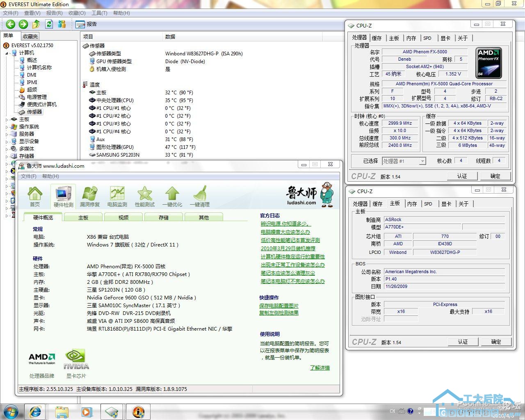Expand the 服务器 node in EVEREST tree

7,135
